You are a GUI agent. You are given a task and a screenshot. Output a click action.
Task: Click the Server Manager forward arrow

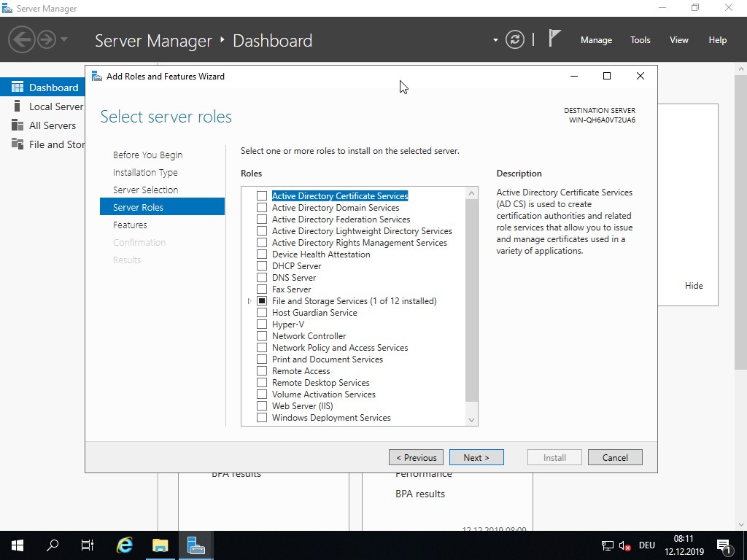(47, 39)
